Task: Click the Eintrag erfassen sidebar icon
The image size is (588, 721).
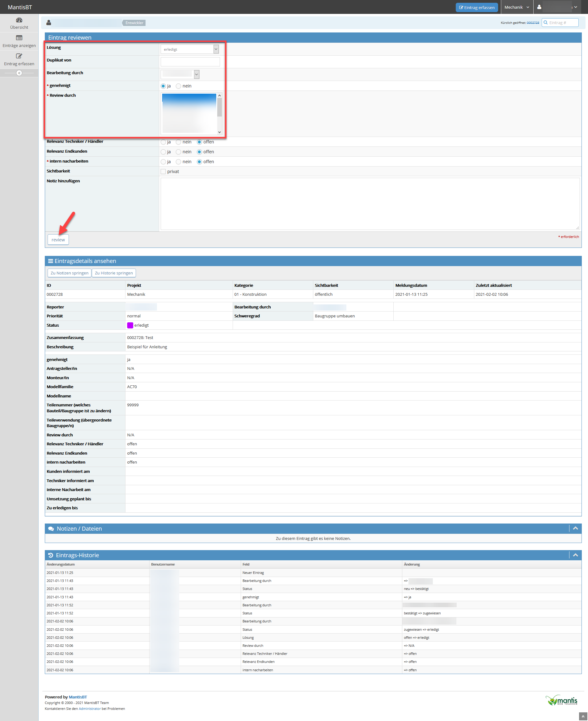Action: (19, 56)
